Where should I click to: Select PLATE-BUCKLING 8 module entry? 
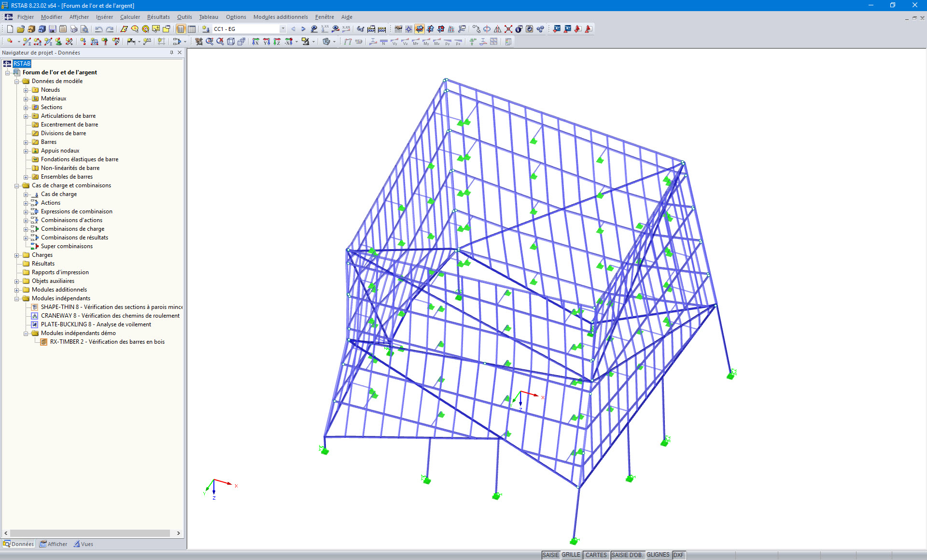pyautogui.click(x=96, y=324)
